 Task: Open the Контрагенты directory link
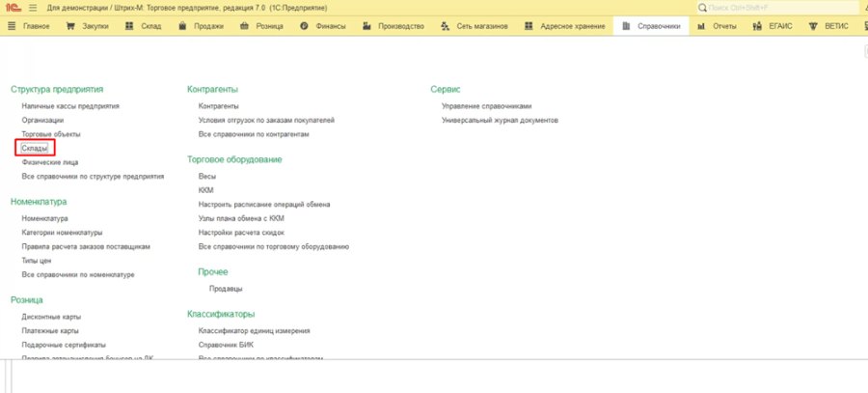tap(219, 105)
